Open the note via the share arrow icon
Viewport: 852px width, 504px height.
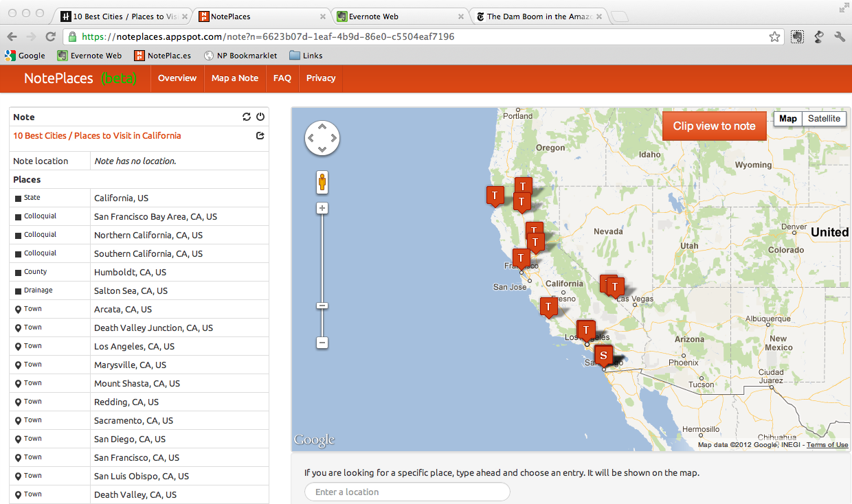point(260,136)
